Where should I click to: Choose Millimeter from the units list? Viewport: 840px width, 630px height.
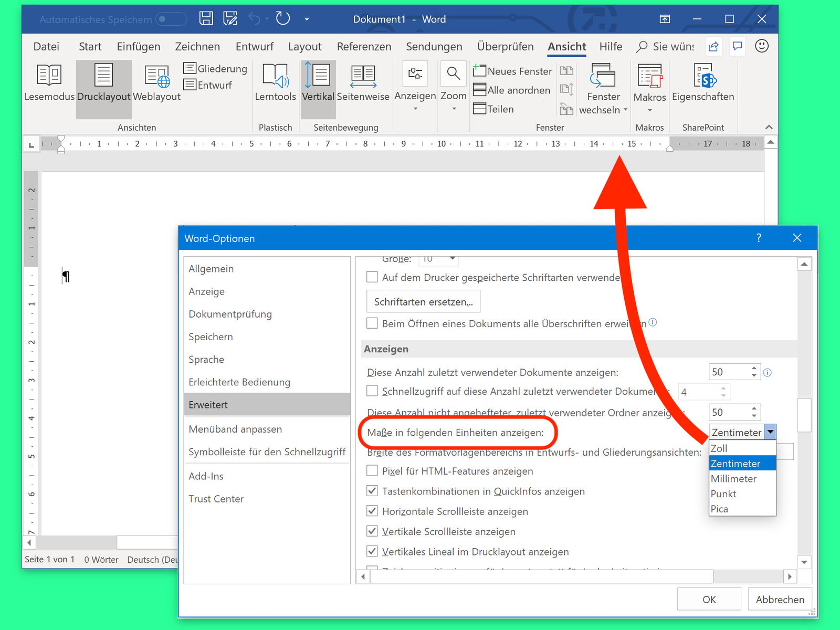[742, 479]
